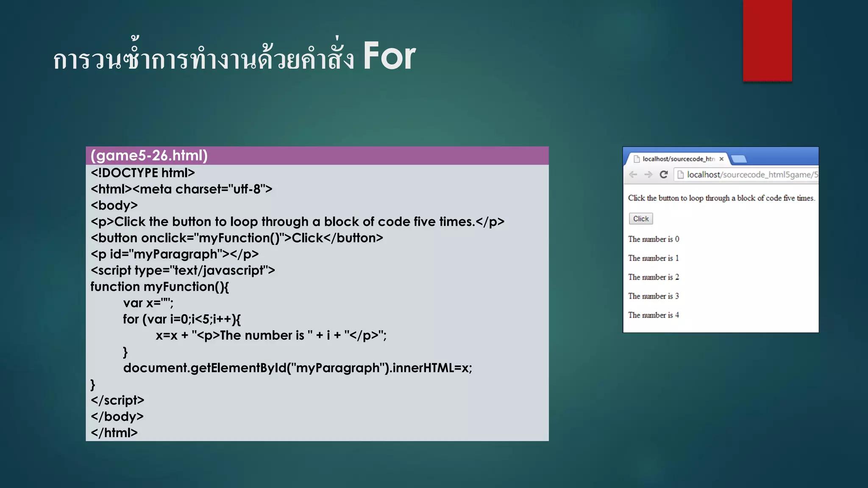Click 'The number is 2' line
The width and height of the screenshot is (868, 488).
point(654,277)
